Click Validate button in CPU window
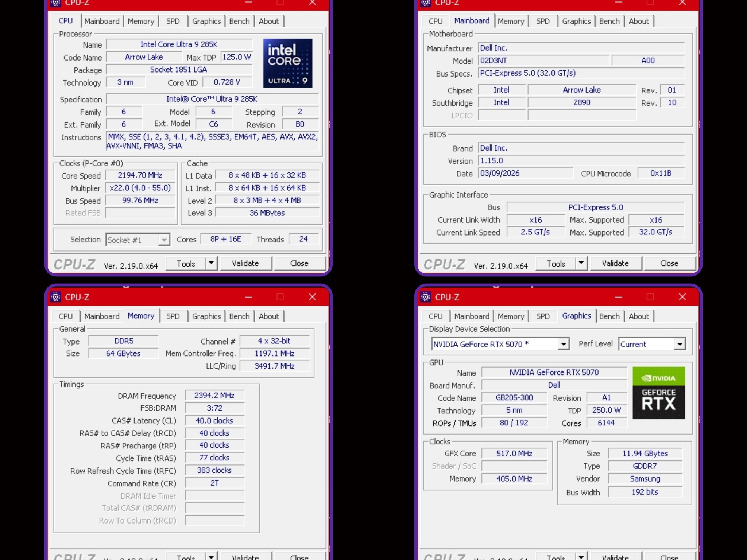The image size is (747, 560). 245,263
